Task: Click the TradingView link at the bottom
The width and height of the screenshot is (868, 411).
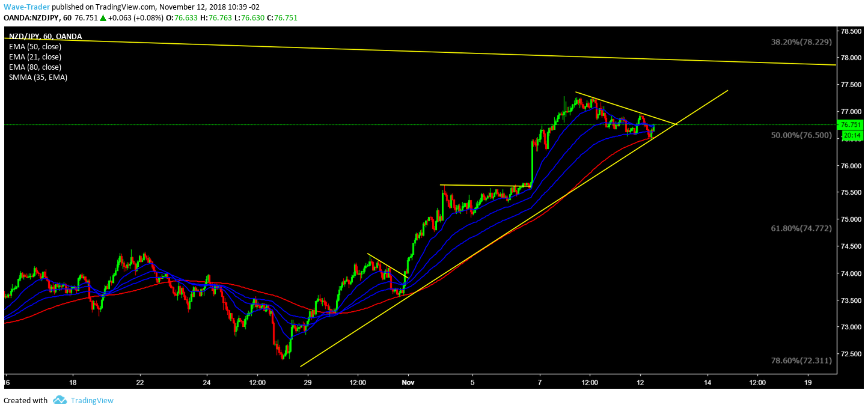Action: coord(92,400)
